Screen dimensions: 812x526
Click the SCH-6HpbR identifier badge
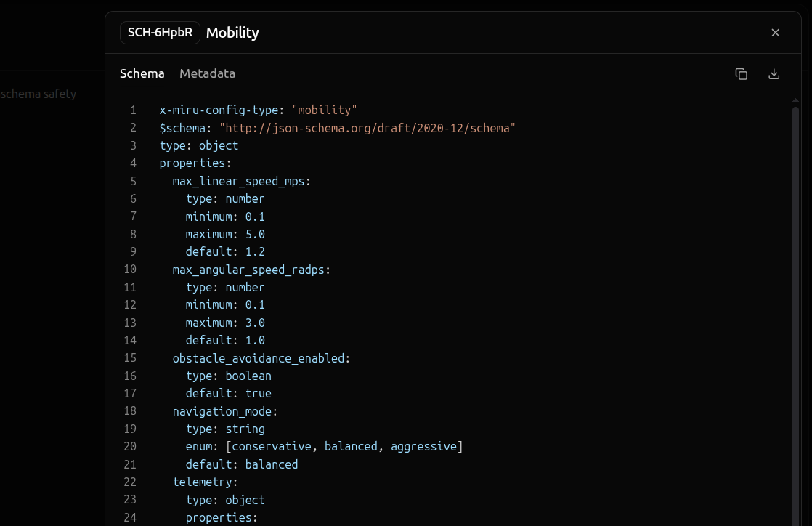coord(160,33)
